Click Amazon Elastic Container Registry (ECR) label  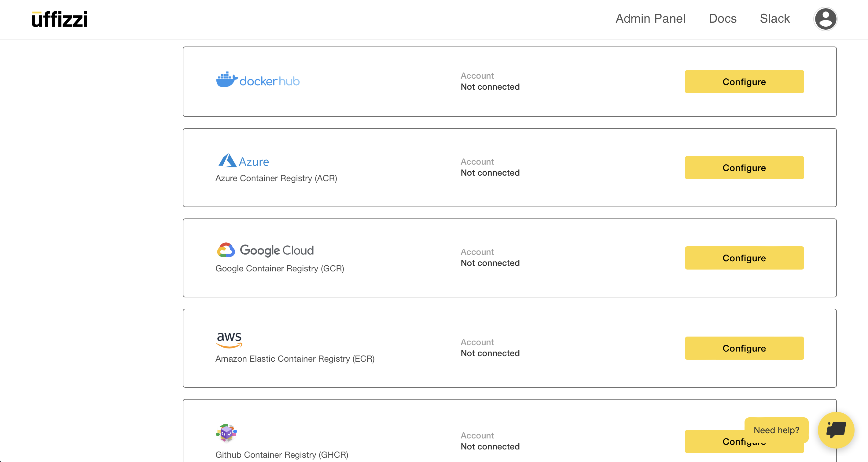pos(295,359)
